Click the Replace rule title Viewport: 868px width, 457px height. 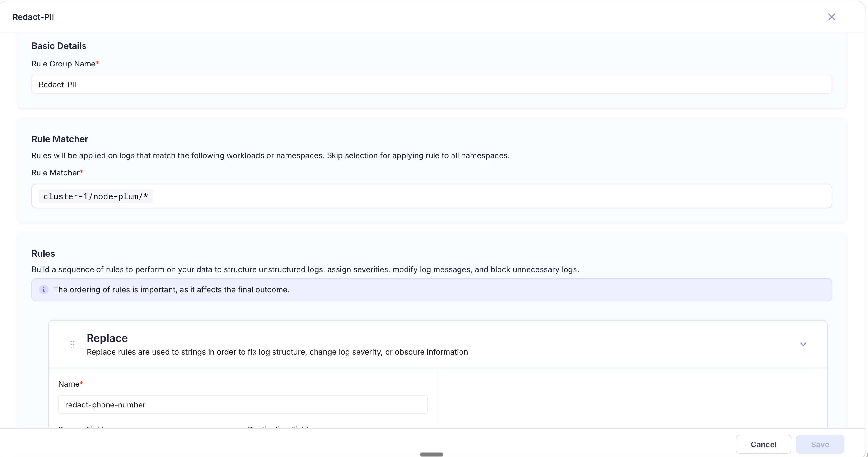107,338
